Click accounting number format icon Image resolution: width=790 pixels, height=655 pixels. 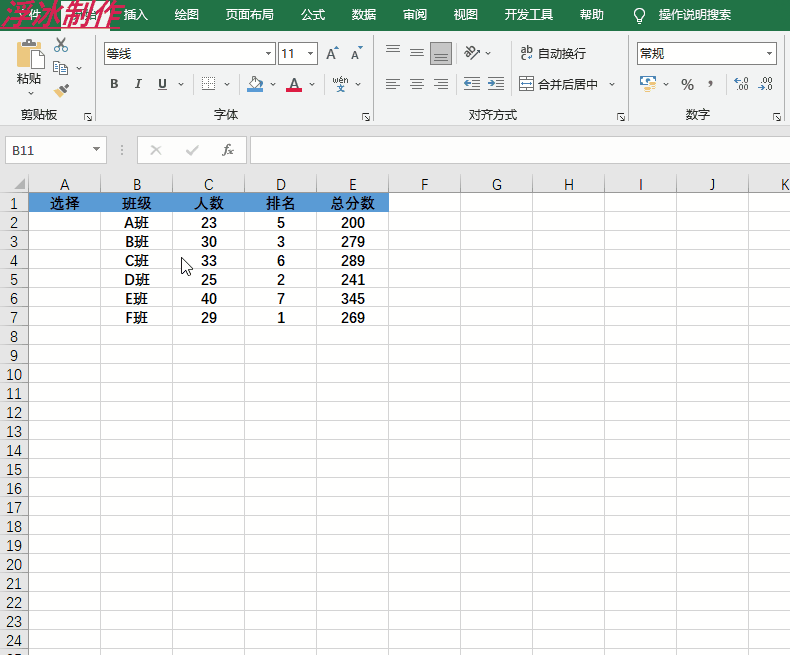[x=648, y=84]
